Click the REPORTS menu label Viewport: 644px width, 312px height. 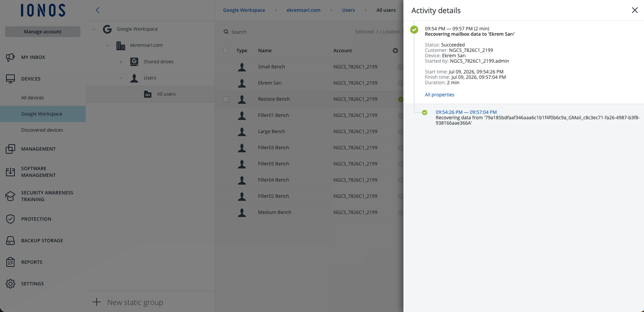pyautogui.click(x=32, y=262)
